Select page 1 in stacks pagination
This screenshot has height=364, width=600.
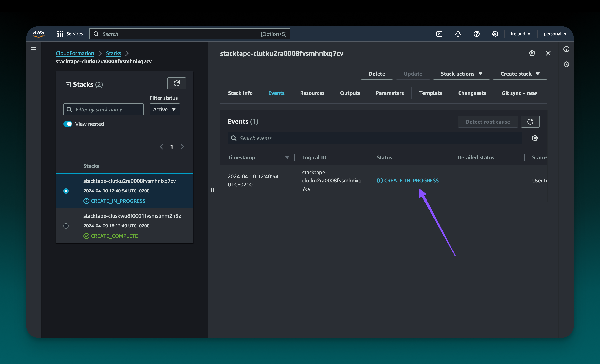[x=172, y=147]
